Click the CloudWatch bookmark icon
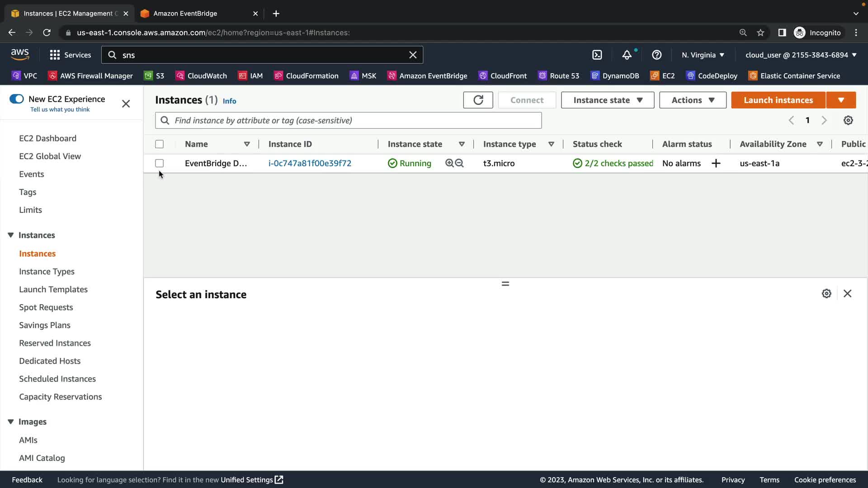The image size is (868, 488). pyautogui.click(x=180, y=76)
